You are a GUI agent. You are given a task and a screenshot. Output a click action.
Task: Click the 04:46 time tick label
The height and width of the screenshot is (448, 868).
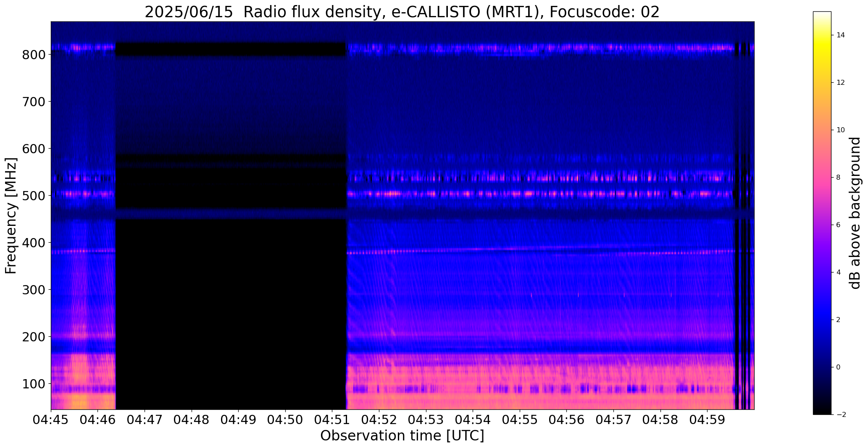point(98,419)
